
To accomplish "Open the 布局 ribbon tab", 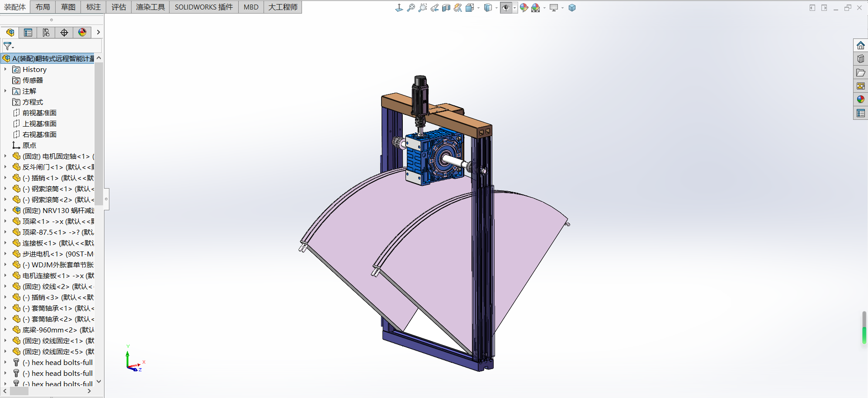I will pos(43,7).
